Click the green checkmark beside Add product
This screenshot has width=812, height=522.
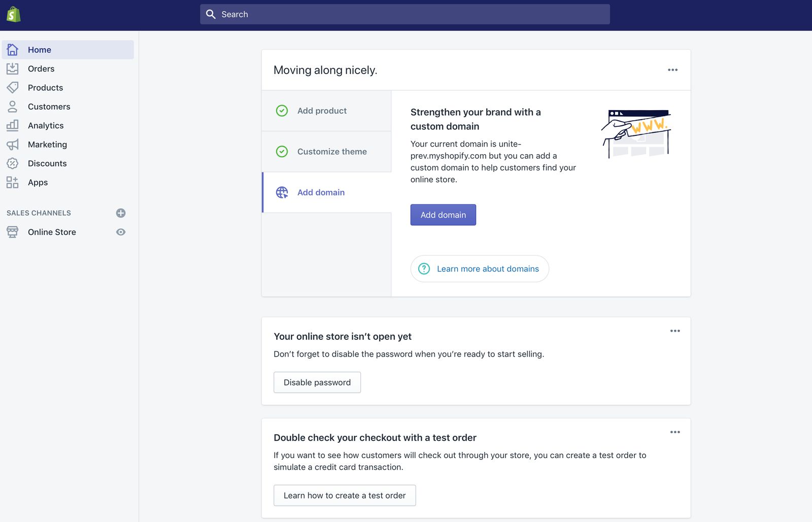point(282,111)
